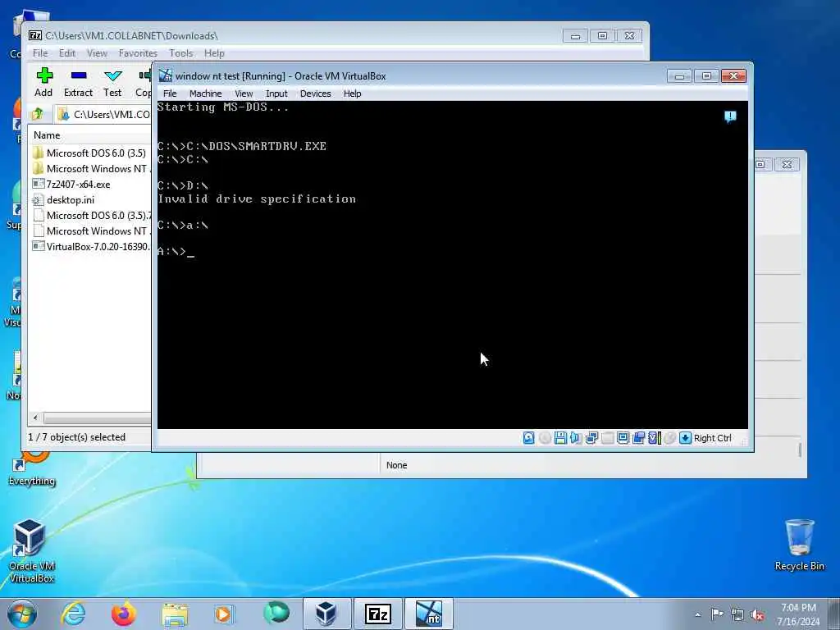Click the virtualization features V icon
Viewport: 840px width, 630px height.
click(654, 438)
